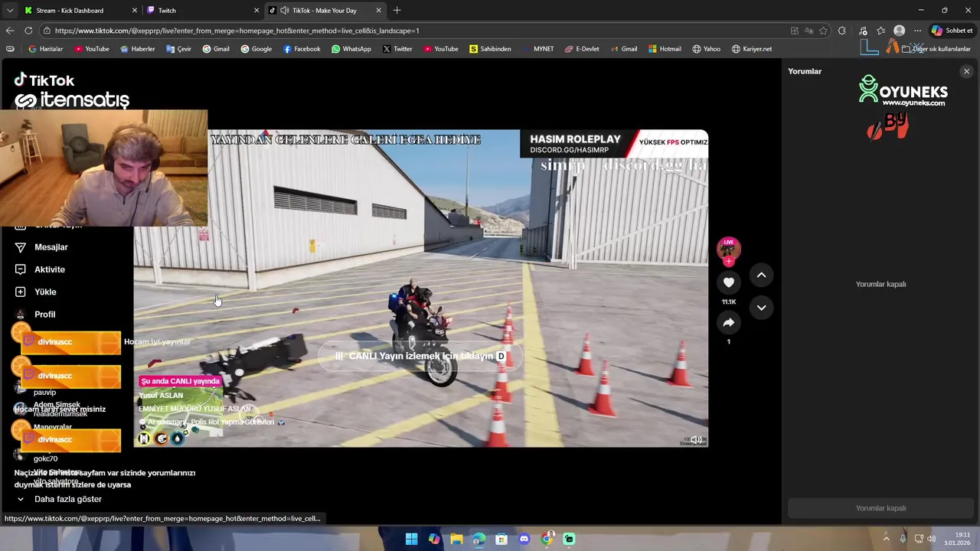Open Sahibinden bookmark
This screenshot has width=980, height=551.
[490, 49]
